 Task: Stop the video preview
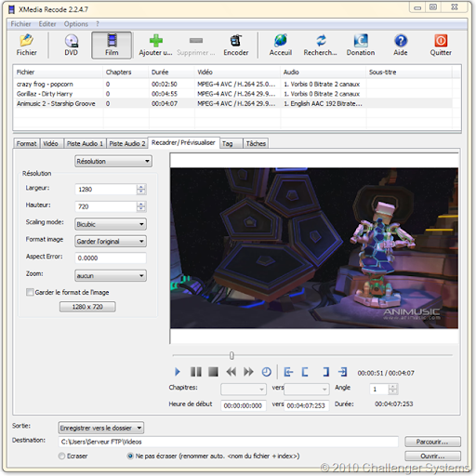(x=213, y=372)
